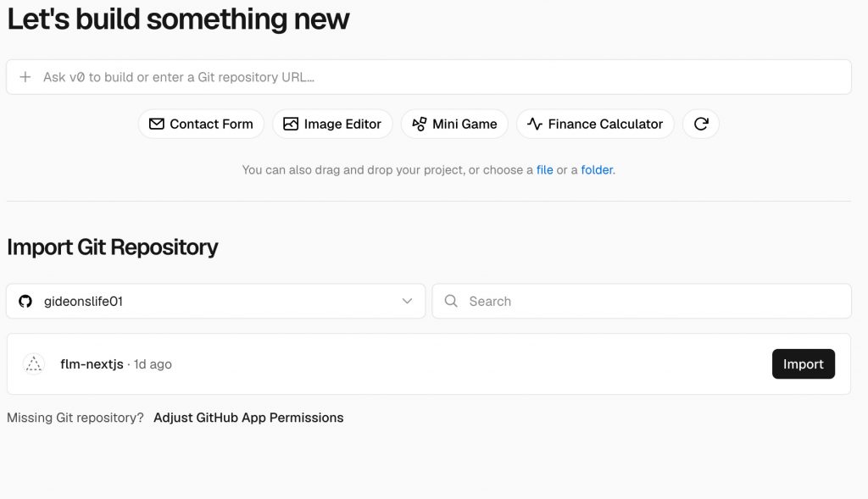Open the gideonslife01 Git namespace dropdown
The image size is (868, 499).
[216, 301]
